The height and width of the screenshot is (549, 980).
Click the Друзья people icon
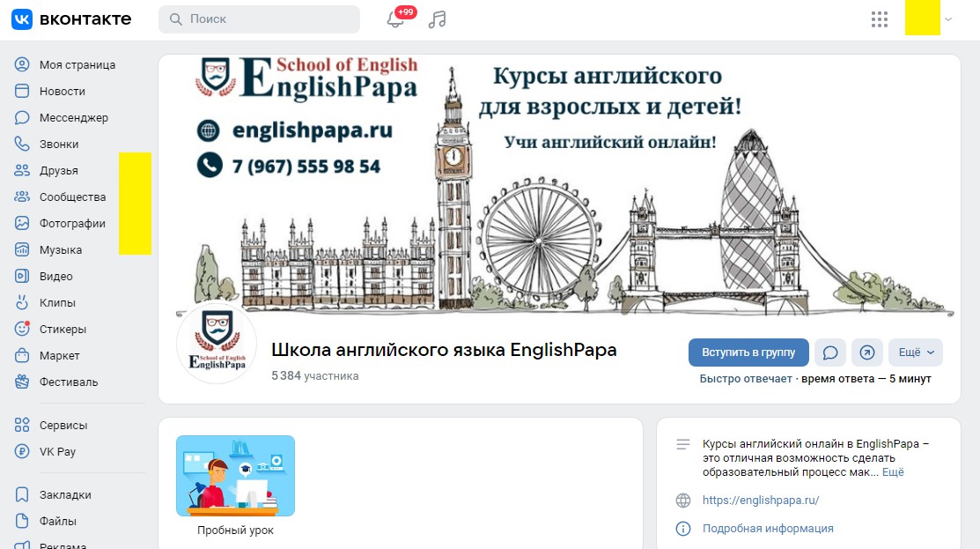click(22, 170)
